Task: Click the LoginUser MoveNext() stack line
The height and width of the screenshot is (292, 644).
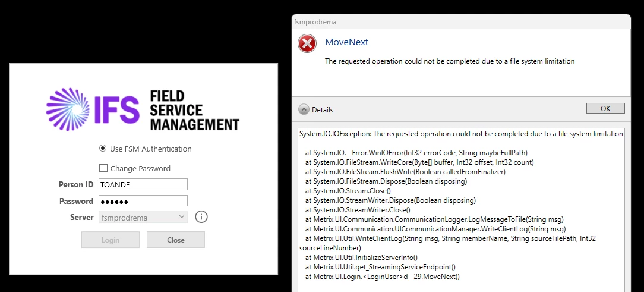Action: 383,277
